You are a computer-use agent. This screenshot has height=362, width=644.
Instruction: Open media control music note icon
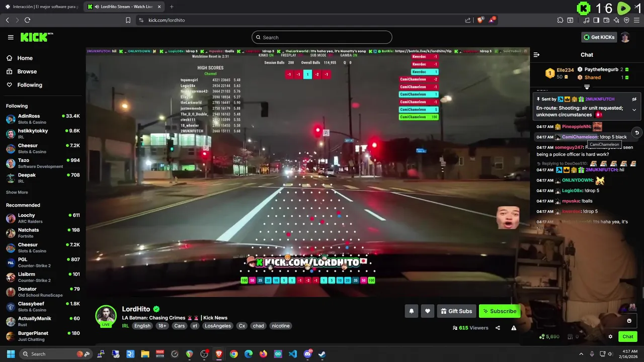tap(586, 20)
